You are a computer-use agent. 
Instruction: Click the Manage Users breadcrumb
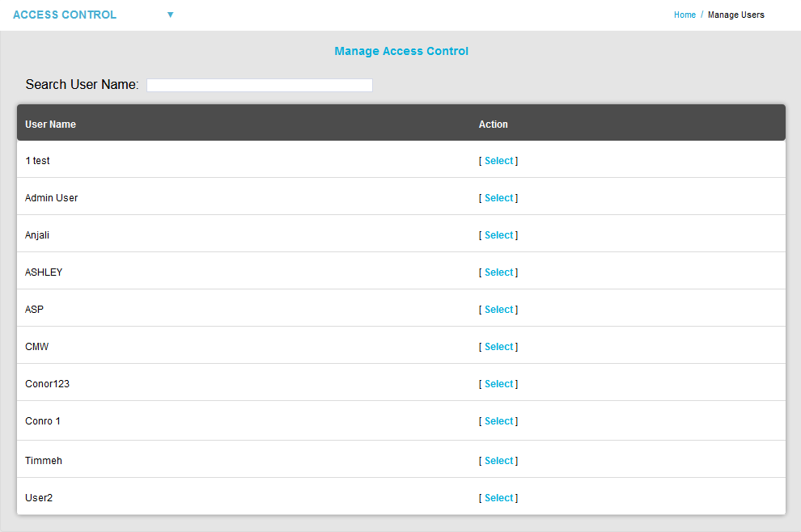pyautogui.click(x=735, y=15)
